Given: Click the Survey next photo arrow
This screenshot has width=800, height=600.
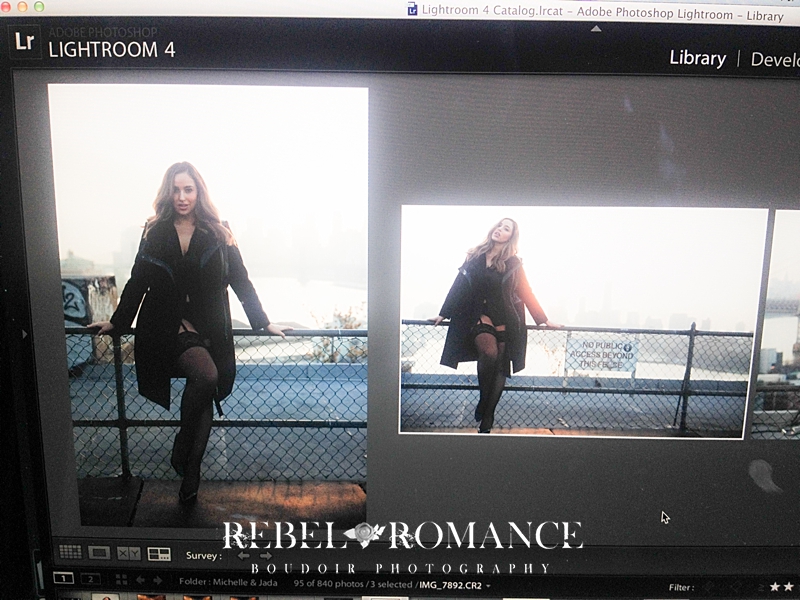Looking at the screenshot, I should click(x=266, y=555).
